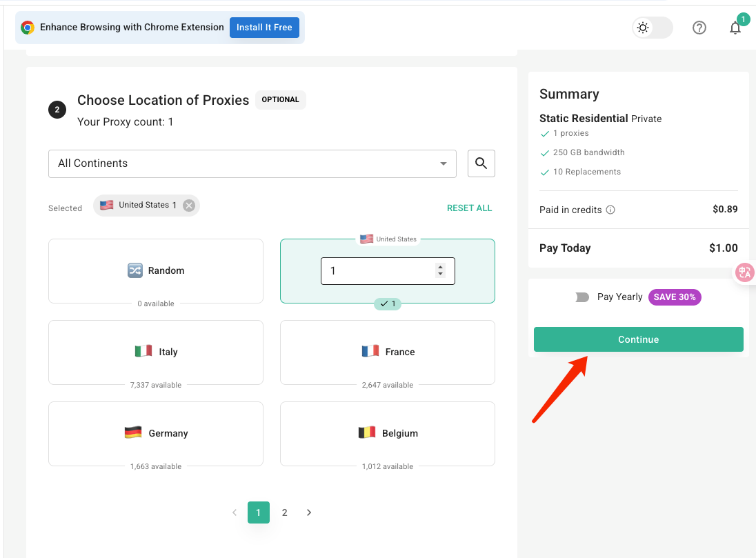Click the Belgium flag icon

click(367, 432)
